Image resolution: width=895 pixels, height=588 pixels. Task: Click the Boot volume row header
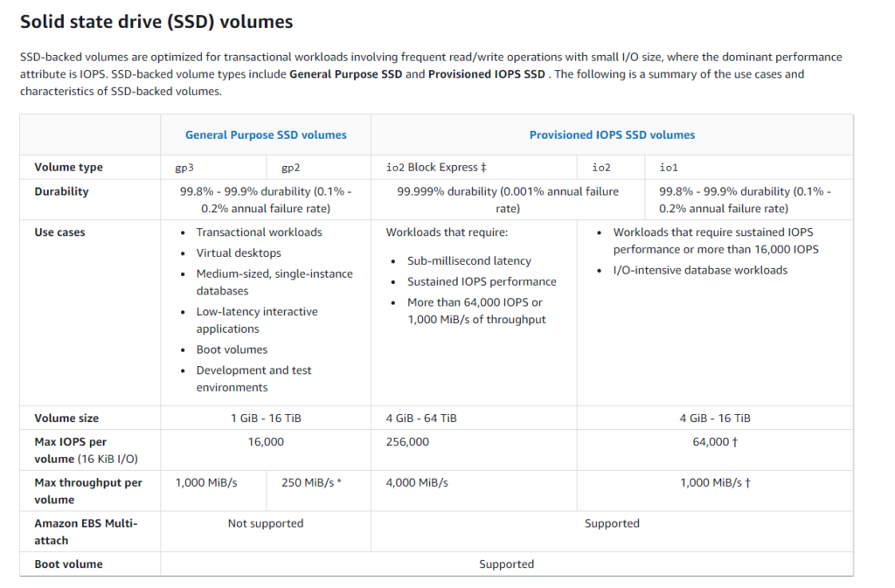(x=68, y=564)
